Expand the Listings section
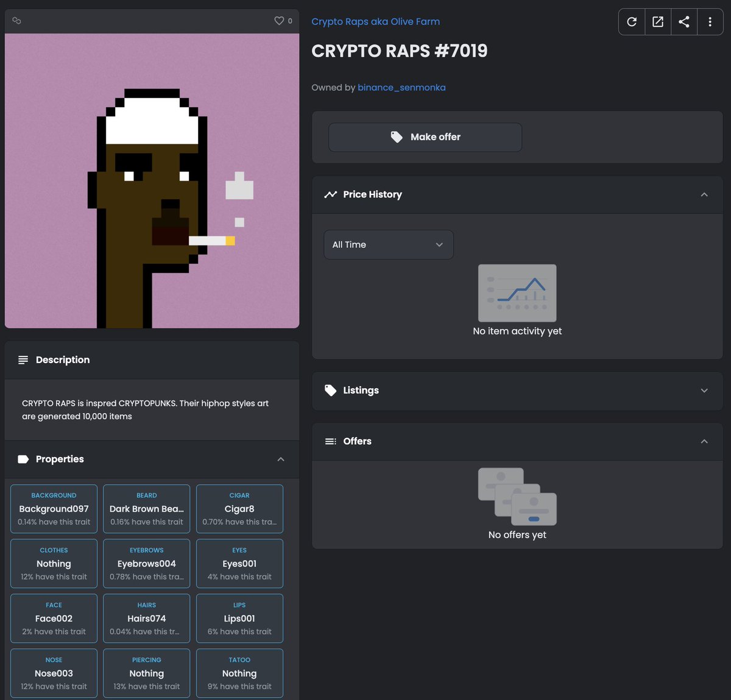731x700 pixels. tap(704, 391)
